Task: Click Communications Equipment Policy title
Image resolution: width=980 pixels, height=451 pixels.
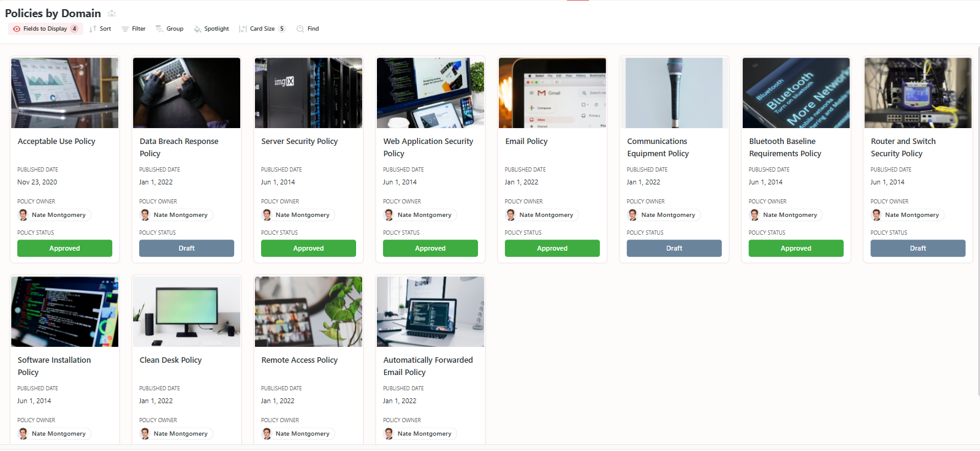Action: click(658, 148)
